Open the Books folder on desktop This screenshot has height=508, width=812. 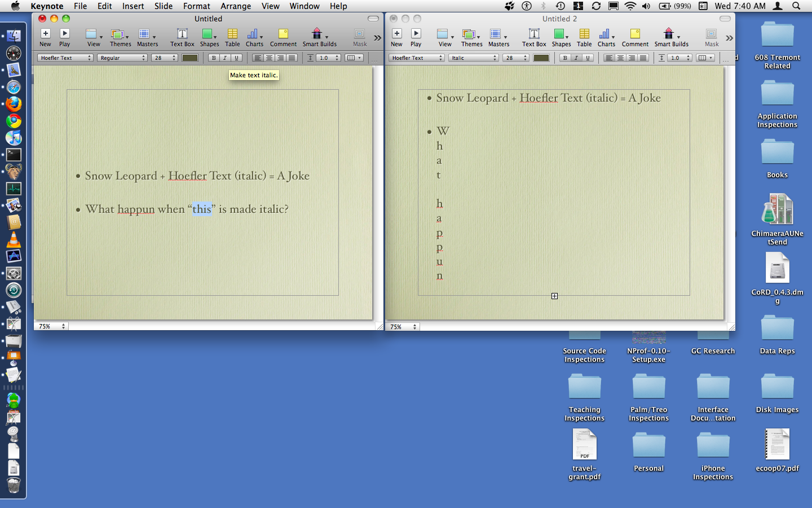point(777,157)
